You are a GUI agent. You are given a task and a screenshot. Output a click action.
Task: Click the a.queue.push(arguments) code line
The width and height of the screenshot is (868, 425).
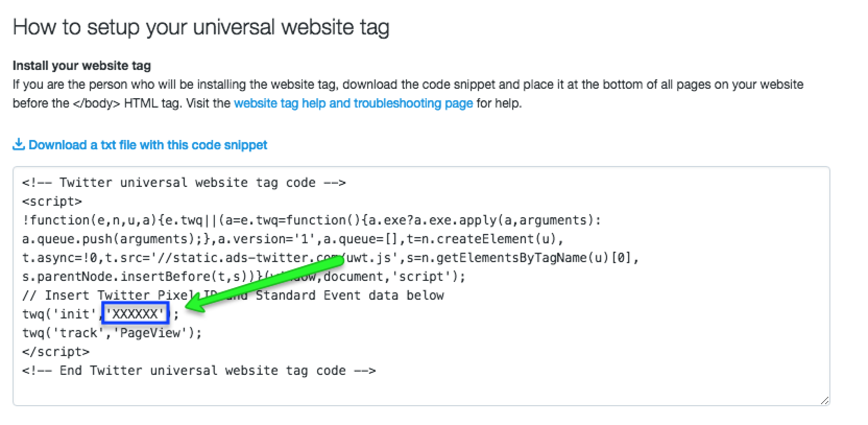coord(293,239)
